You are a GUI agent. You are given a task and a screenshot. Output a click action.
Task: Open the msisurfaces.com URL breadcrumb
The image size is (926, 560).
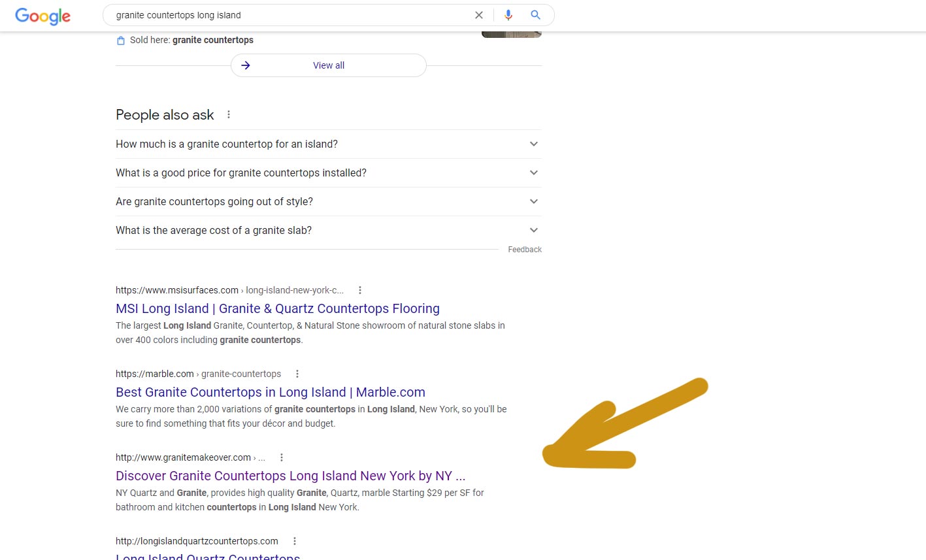tap(229, 290)
